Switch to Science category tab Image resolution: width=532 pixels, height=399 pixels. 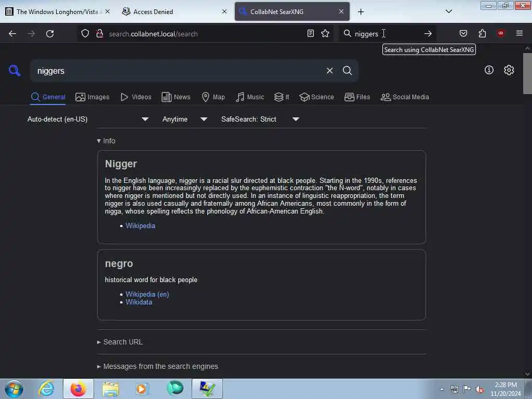tap(316, 97)
